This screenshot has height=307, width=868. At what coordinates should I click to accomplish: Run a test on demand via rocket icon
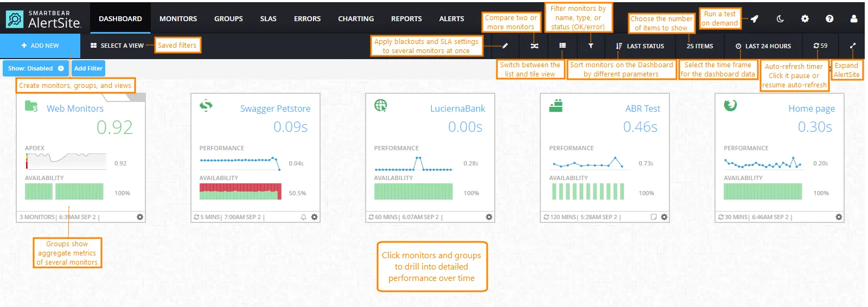(x=755, y=18)
